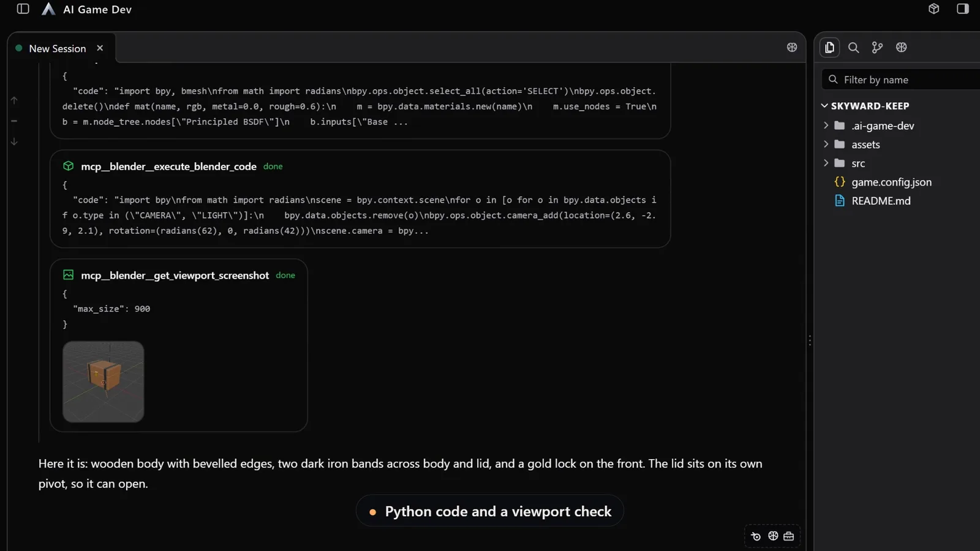Open the toolbox icon in the bottom toolbar
The image size is (980, 551).
(788, 536)
